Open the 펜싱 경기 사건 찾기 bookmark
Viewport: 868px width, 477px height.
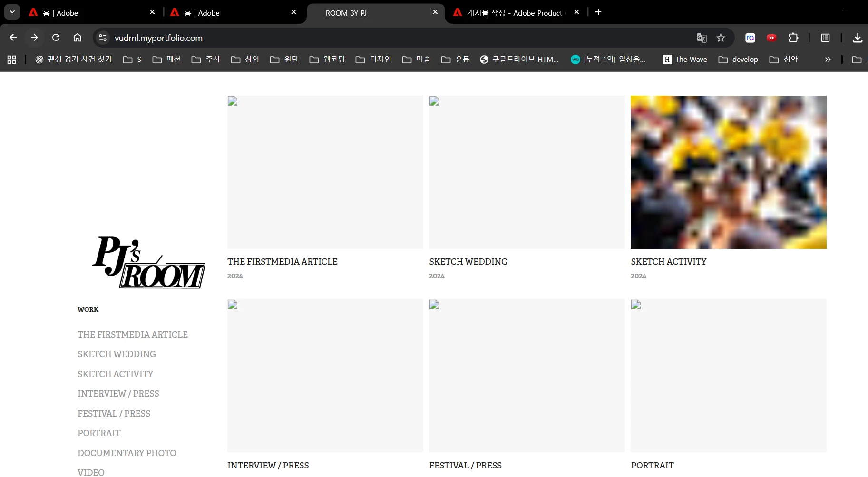coord(74,59)
